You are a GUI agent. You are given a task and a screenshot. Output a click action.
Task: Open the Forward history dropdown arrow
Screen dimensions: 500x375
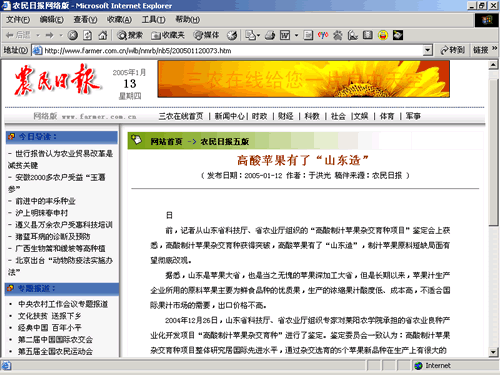click(61, 35)
